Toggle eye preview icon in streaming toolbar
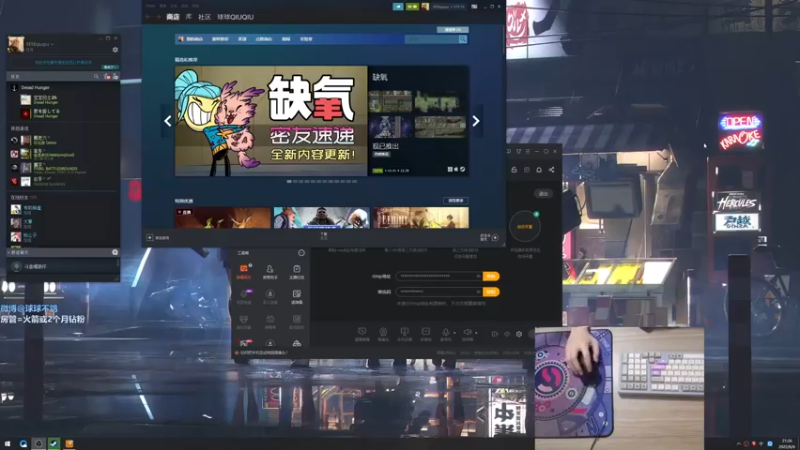Image resolution: width=800 pixels, height=450 pixels. [x=507, y=334]
